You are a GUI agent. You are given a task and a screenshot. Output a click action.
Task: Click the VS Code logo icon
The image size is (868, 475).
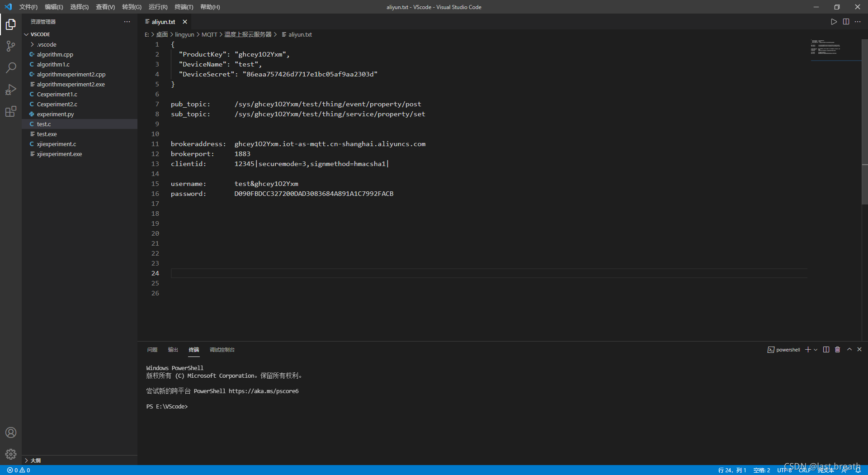pyautogui.click(x=8, y=7)
